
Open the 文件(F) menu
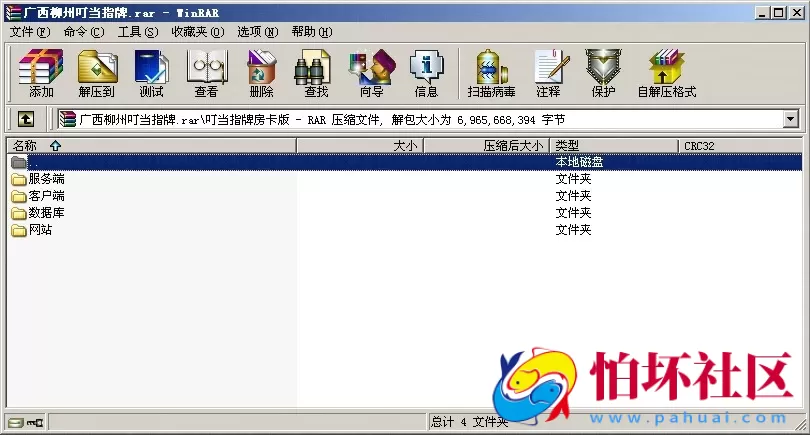pos(30,32)
